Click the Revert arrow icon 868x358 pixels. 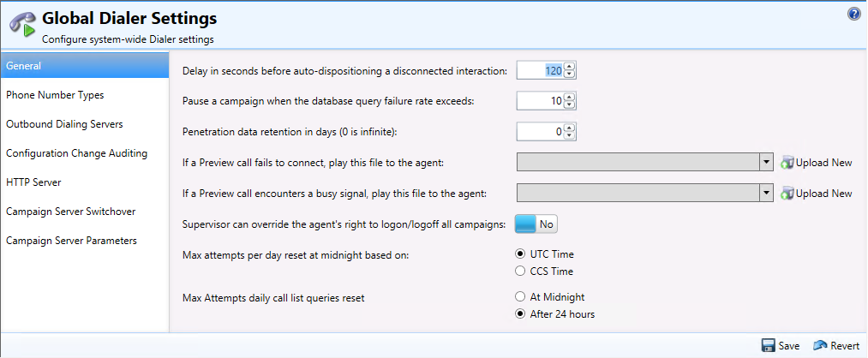coord(820,345)
